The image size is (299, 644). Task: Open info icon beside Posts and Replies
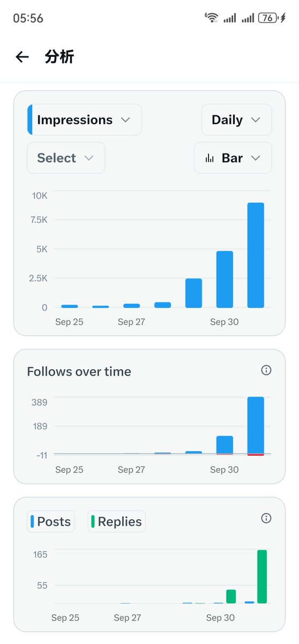pos(266,518)
